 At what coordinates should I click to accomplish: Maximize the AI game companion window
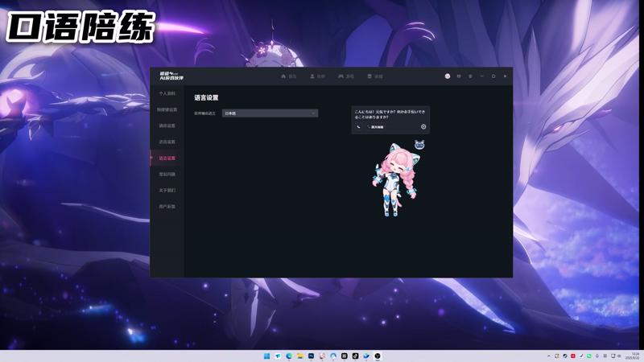click(x=493, y=76)
